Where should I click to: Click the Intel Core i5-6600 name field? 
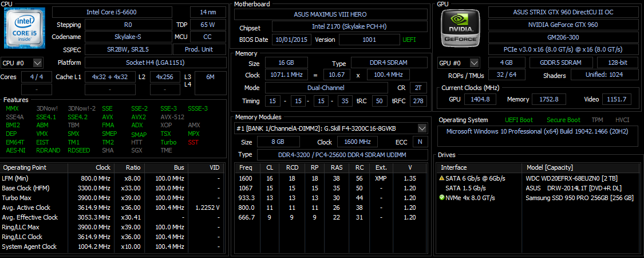pos(118,12)
